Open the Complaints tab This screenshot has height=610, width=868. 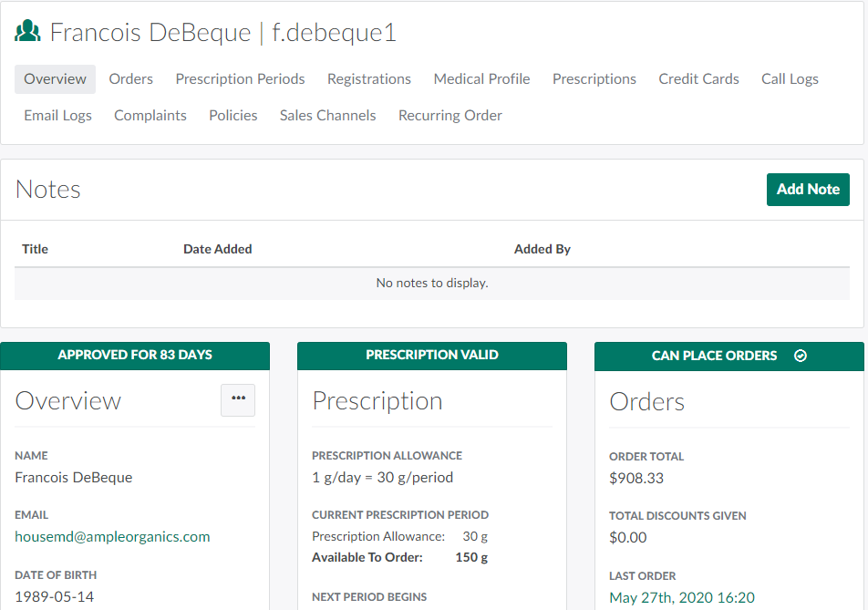150,116
